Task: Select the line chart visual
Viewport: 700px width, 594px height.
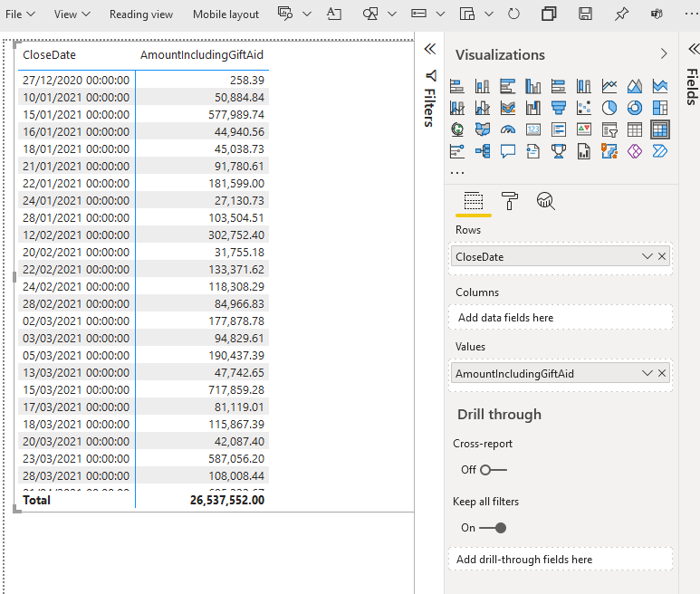Action: pos(609,86)
